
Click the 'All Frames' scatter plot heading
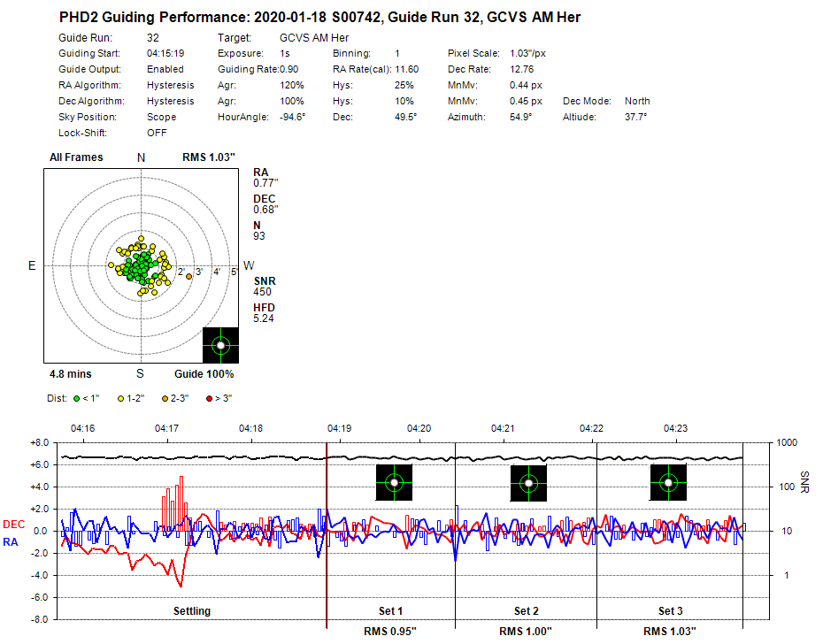(76, 157)
